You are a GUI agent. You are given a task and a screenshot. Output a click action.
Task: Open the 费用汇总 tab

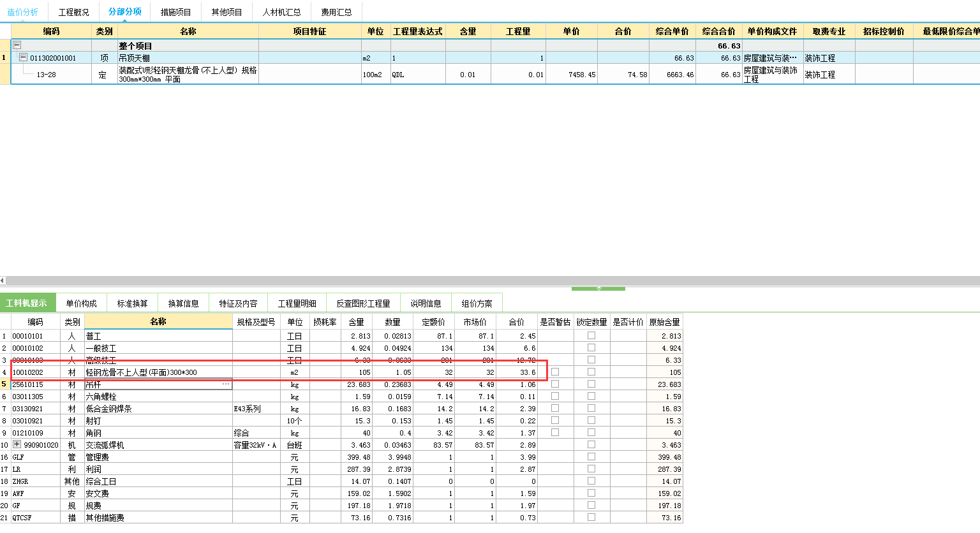[x=336, y=12]
